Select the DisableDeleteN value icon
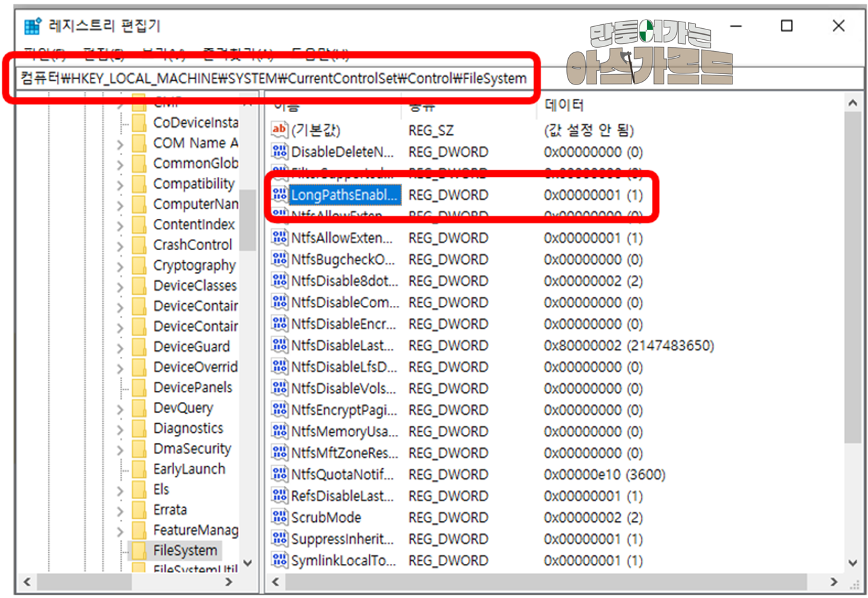This screenshot has width=868, height=598. pos(280,151)
